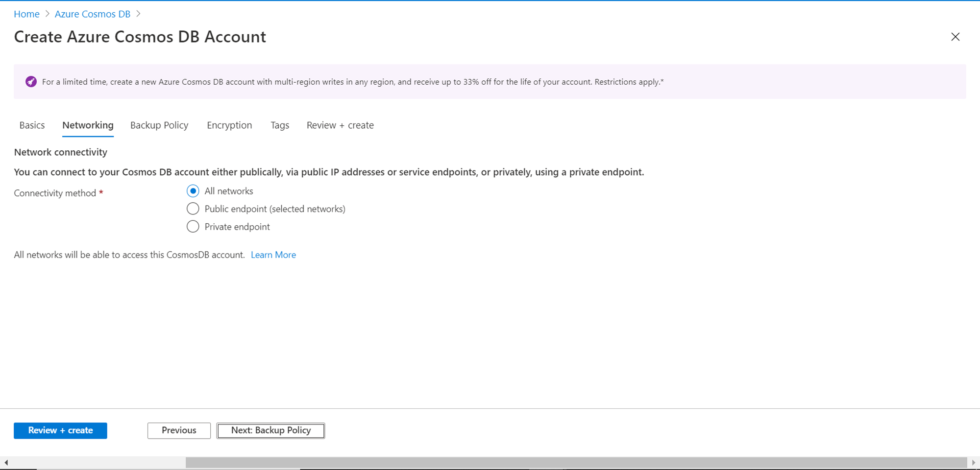This screenshot has width=980, height=470.
Task: Open the Networking tab
Action: (x=88, y=125)
